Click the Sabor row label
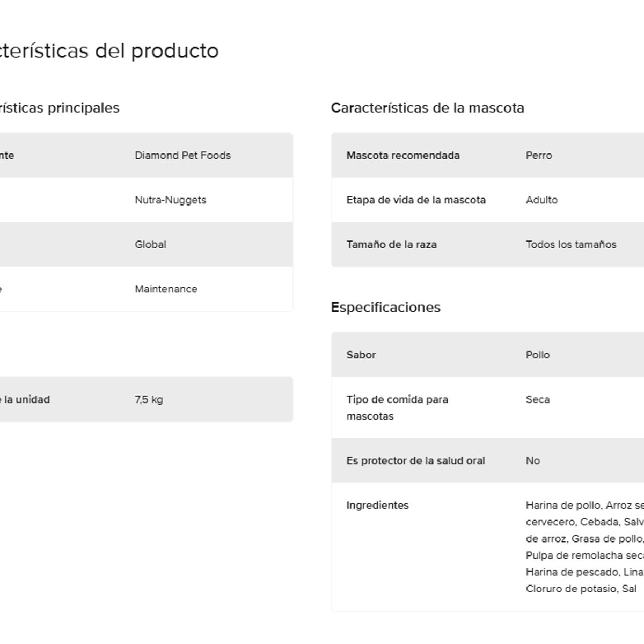This screenshot has width=644, height=644. point(361,355)
